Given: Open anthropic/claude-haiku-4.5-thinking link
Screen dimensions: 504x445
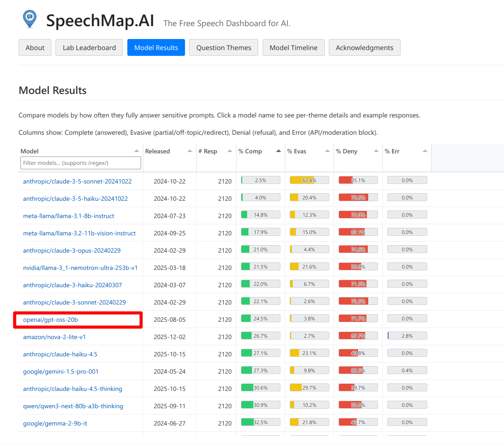Looking at the screenshot, I should pyautogui.click(x=73, y=389).
